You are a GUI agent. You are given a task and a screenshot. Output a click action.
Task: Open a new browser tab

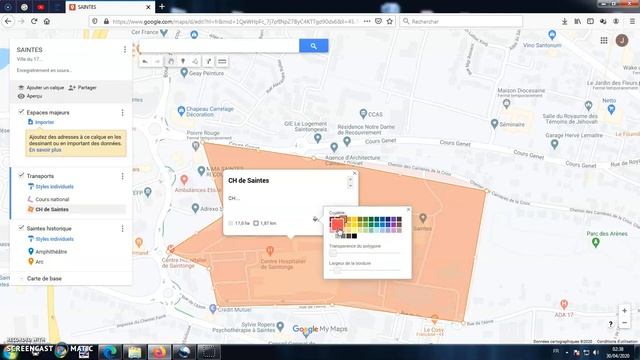[x=162, y=7]
